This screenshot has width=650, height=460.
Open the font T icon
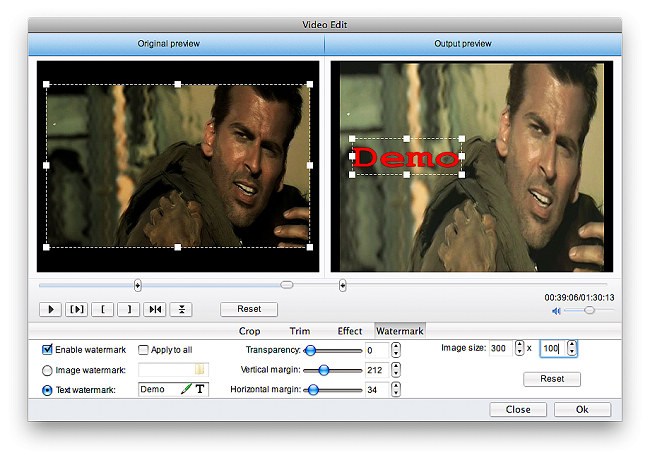(200, 389)
